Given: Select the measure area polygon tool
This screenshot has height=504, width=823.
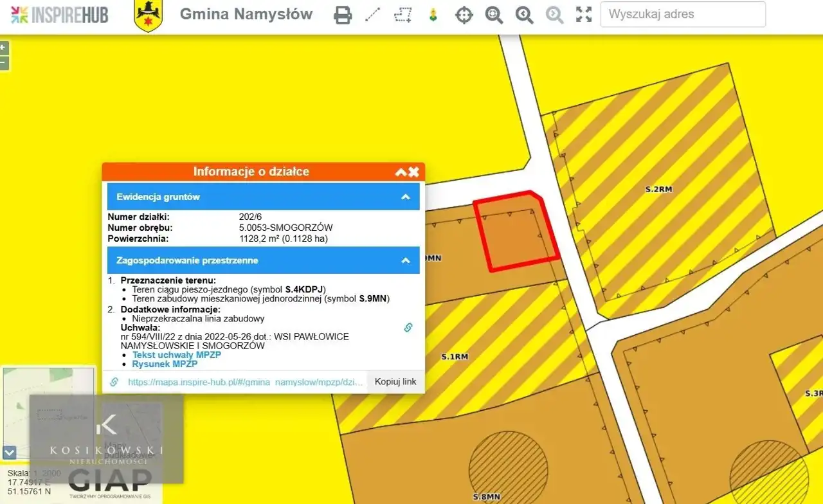Looking at the screenshot, I should pyautogui.click(x=403, y=15).
